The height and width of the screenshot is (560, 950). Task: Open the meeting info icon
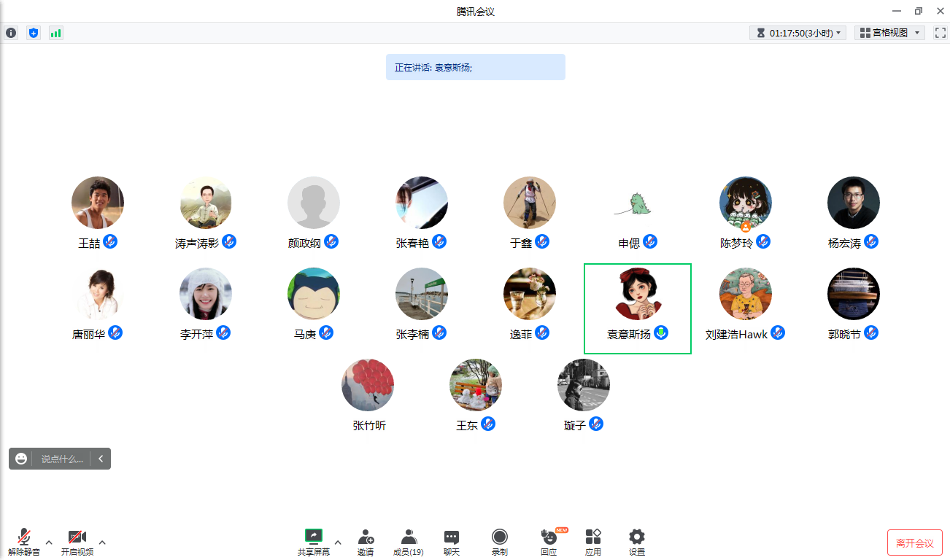[11, 33]
